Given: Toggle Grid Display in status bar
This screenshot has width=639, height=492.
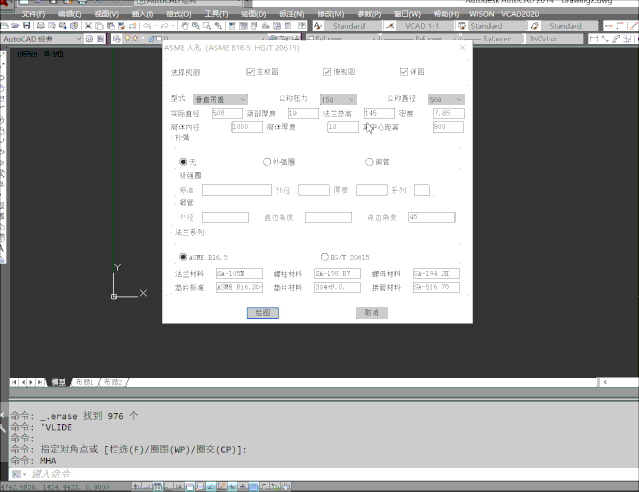Looking at the screenshot, I should [157, 486].
